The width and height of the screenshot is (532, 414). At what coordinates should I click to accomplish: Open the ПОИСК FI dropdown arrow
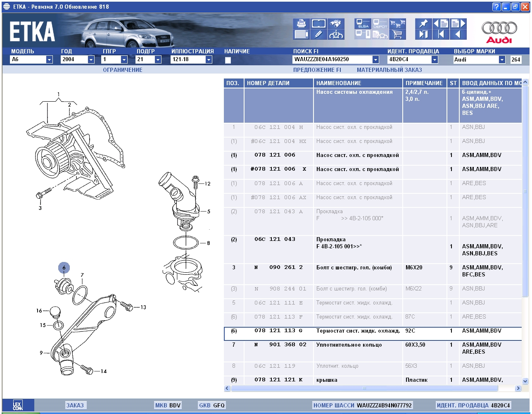click(375, 59)
